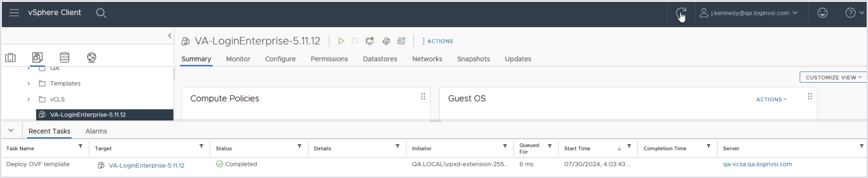Open the Guest OS ACTIONS dropdown
Viewport: 868px width, 178px height.
(771, 100)
